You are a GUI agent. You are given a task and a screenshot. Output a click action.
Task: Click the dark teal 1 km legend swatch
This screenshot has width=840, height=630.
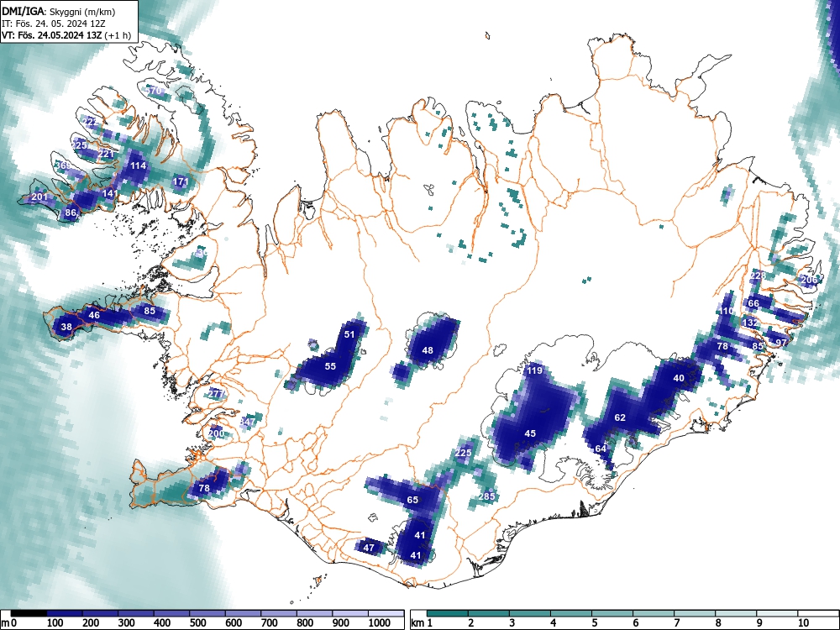pos(448,613)
